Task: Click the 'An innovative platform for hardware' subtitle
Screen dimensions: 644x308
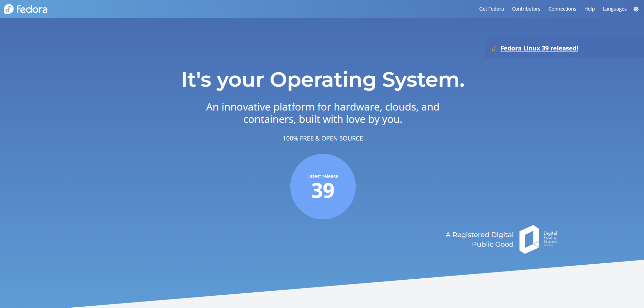Action: point(323,113)
